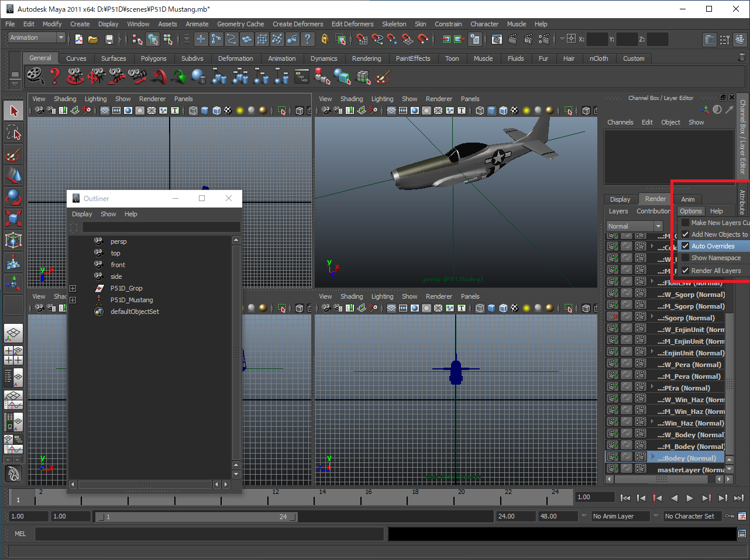
Task: Open the Animation menu set dropdown
Action: pos(36,37)
